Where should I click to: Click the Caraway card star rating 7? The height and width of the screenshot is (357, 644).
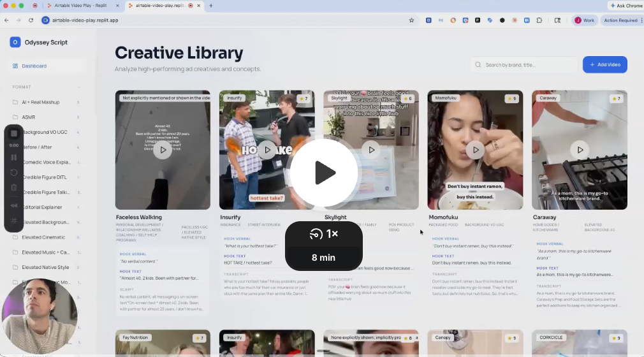click(616, 99)
